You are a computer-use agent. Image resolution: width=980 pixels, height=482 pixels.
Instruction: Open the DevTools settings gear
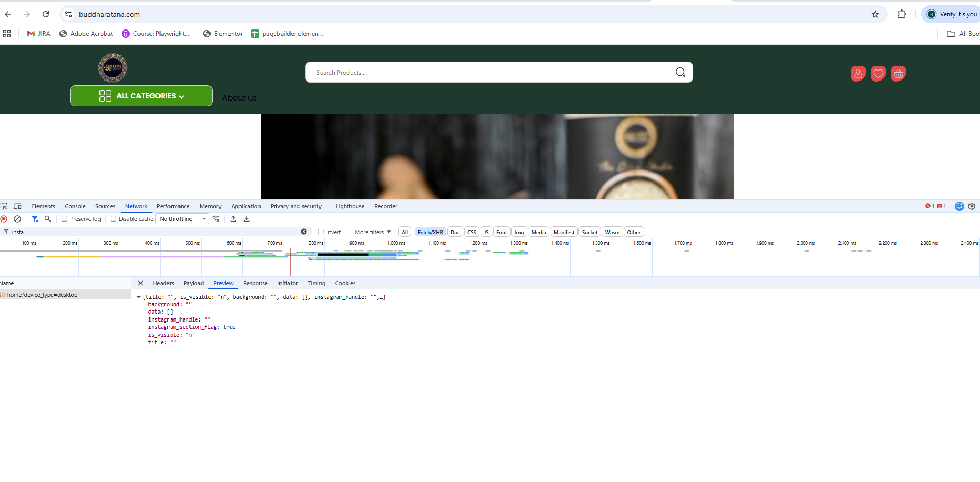click(972, 206)
